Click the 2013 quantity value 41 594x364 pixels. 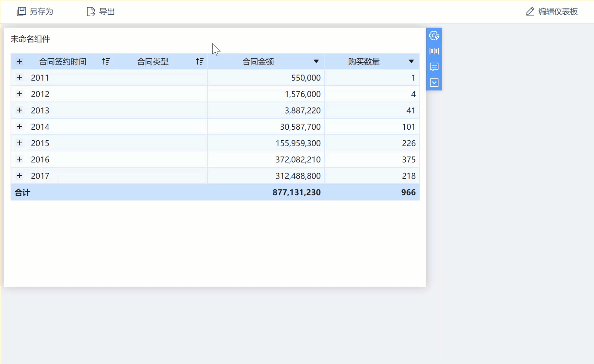pyautogui.click(x=411, y=111)
